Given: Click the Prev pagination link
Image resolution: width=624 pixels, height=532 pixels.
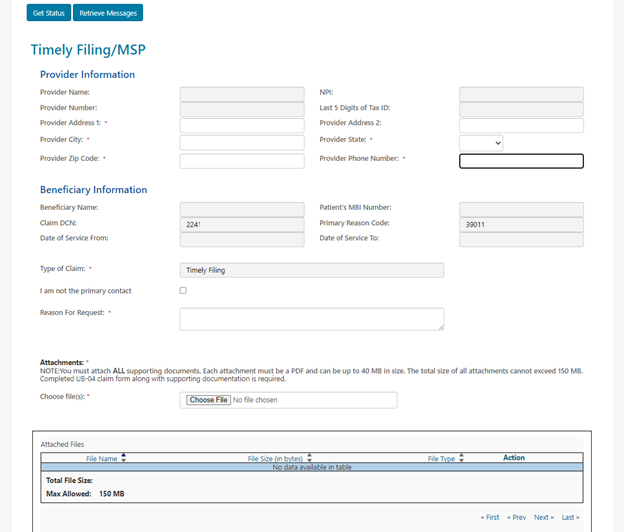Looking at the screenshot, I should click(x=516, y=517).
